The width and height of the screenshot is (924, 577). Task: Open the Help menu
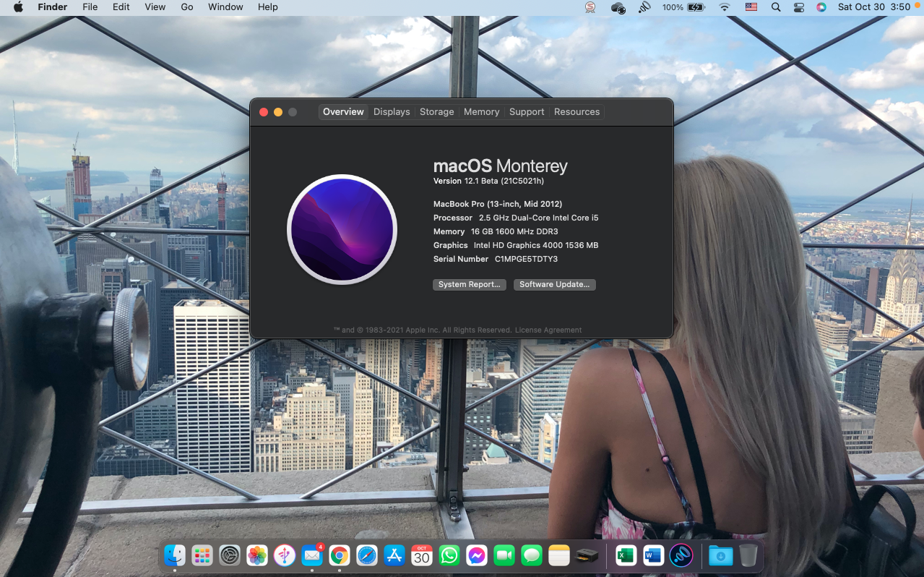click(268, 7)
